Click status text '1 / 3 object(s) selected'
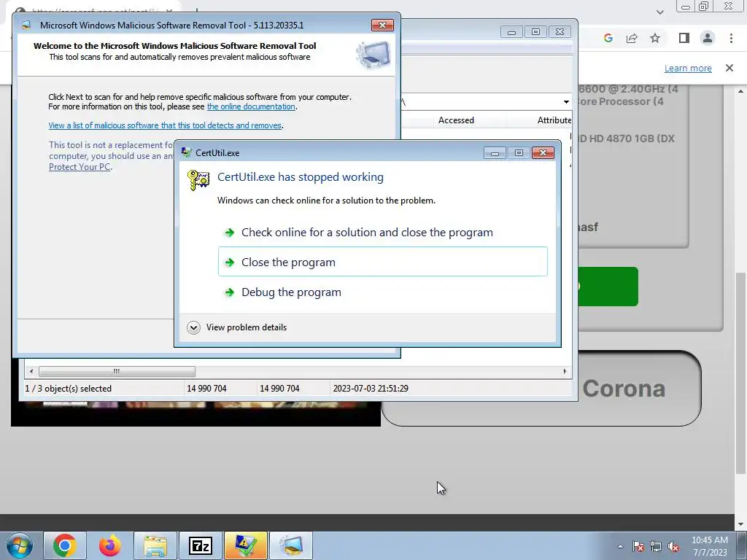 coord(68,389)
